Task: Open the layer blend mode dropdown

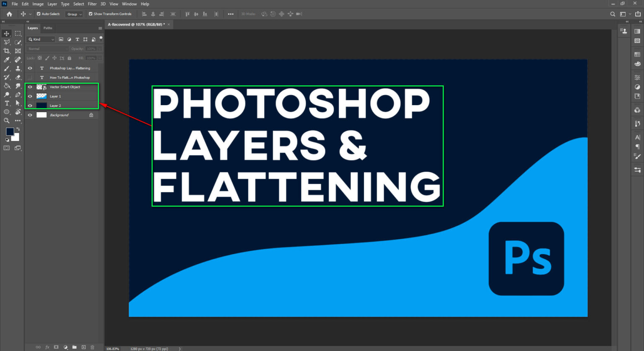Action: [x=47, y=49]
